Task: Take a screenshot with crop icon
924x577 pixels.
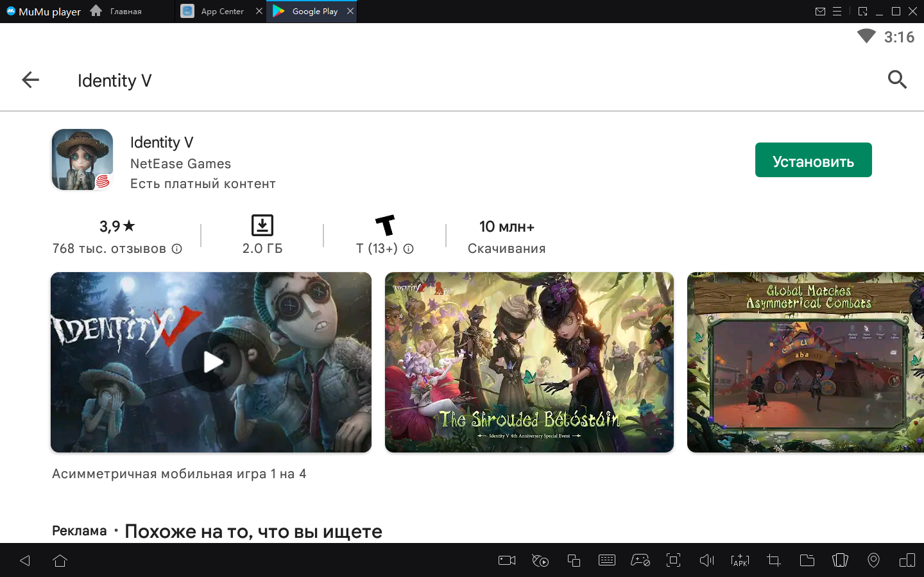Action: (x=774, y=560)
